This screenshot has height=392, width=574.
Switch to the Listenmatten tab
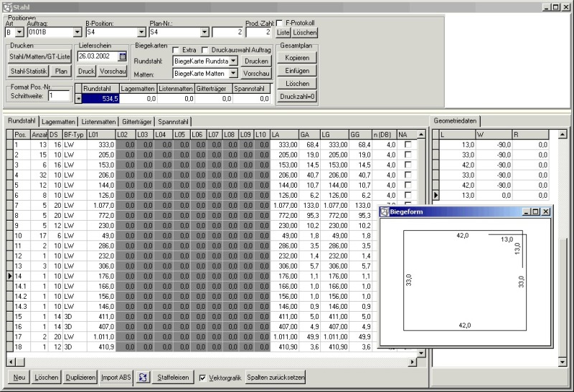[x=98, y=122]
